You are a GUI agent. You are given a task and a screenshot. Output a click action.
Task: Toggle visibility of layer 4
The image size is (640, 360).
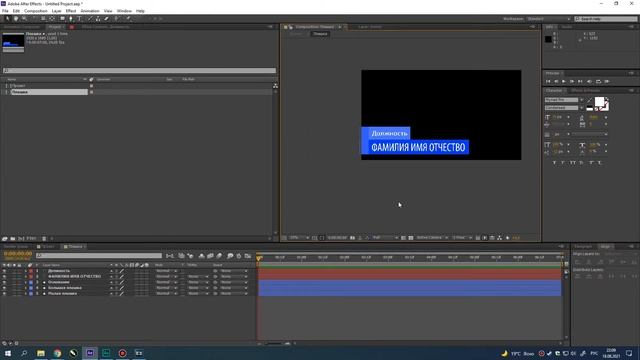(4, 288)
